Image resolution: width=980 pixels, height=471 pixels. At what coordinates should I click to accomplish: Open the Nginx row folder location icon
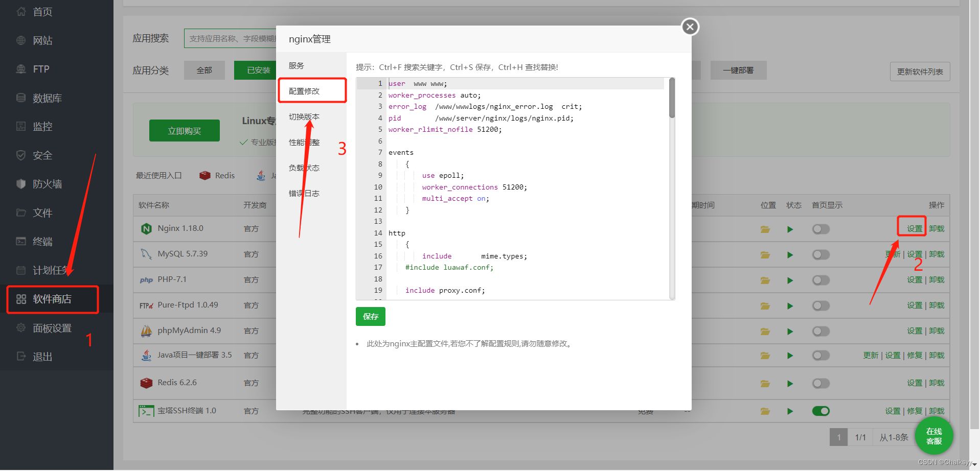tap(765, 229)
